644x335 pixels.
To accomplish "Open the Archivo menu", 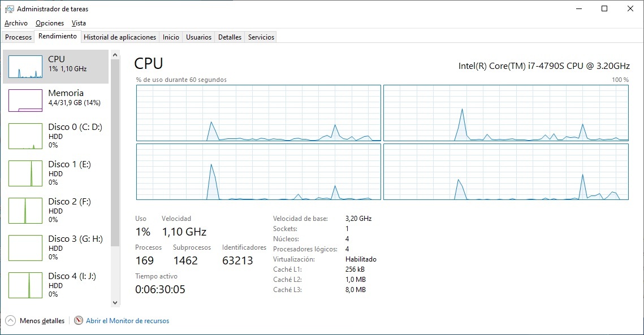I will pyautogui.click(x=16, y=23).
